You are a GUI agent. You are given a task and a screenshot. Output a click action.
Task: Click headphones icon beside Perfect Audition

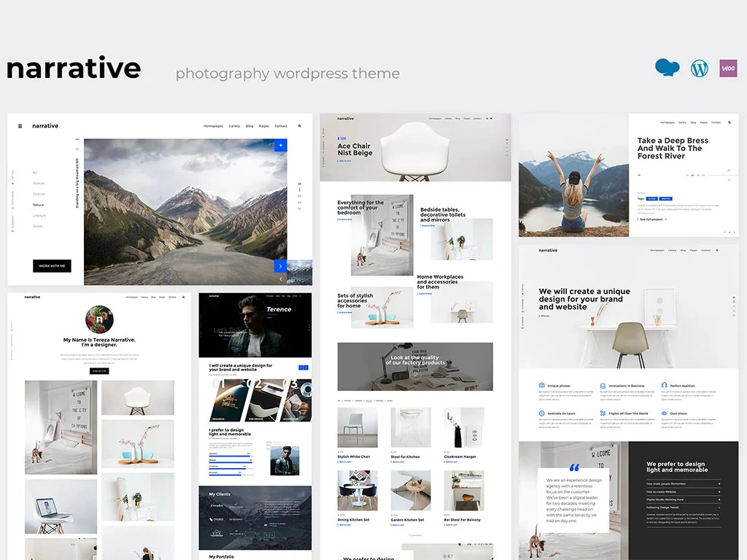[664, 385]
